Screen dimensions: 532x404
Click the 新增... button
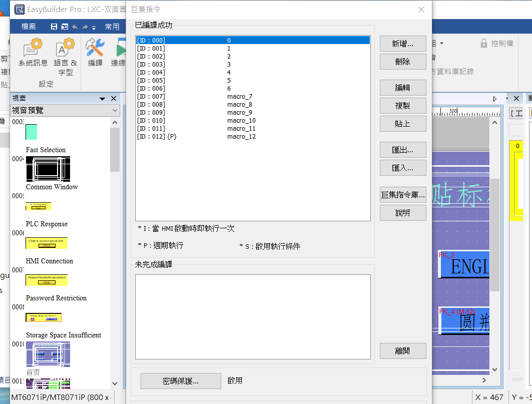point(402,44)
